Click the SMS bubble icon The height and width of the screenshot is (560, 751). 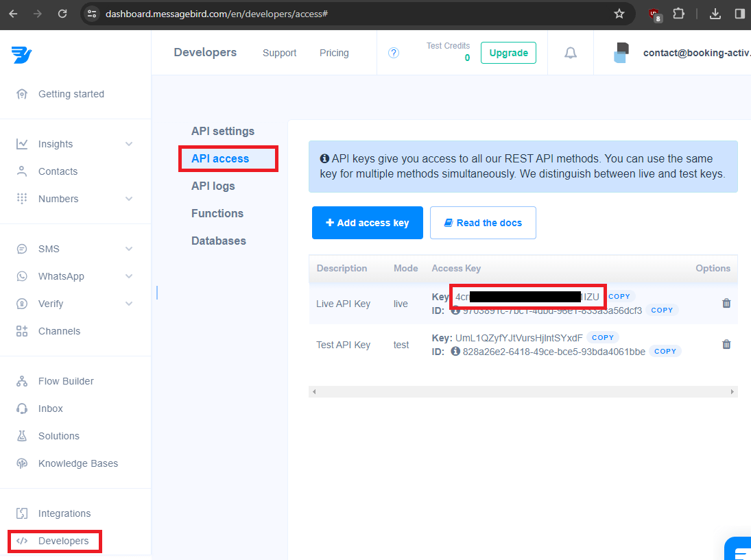click(22, 249)
